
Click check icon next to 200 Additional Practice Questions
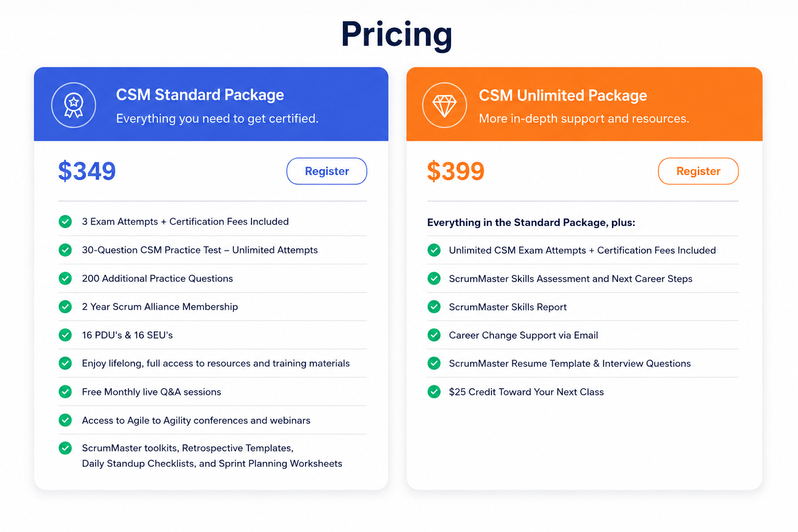coord(65,278)
